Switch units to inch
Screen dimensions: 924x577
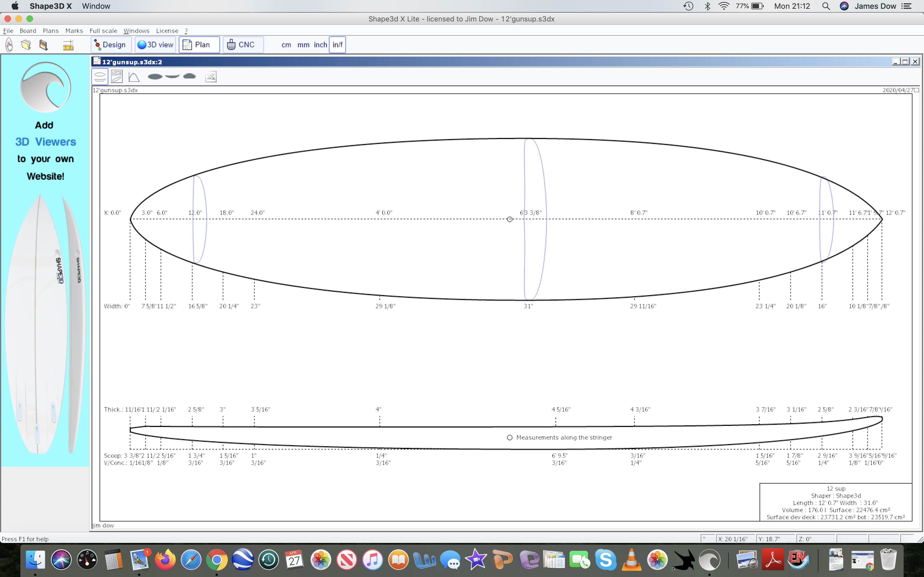[320, 45]
